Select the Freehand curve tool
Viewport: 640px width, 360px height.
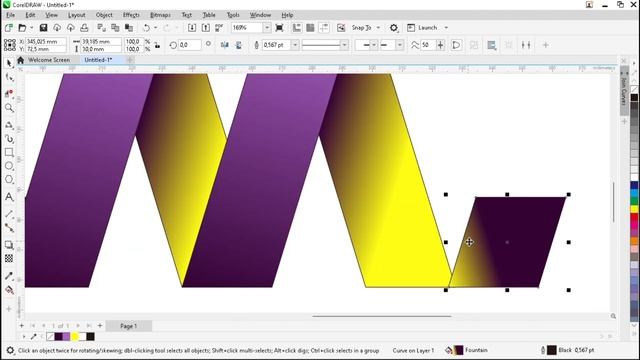point(9,125)
